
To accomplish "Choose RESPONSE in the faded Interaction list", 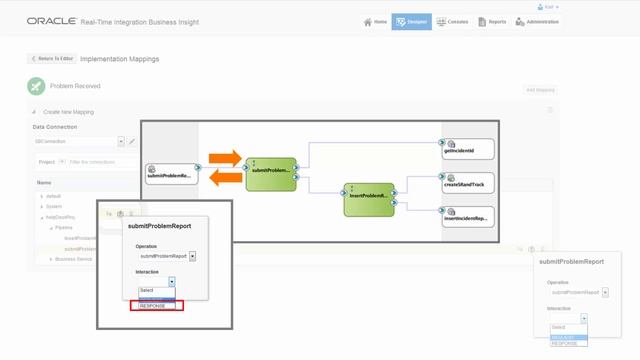I will pyautogui.click(x=569, y=344).
